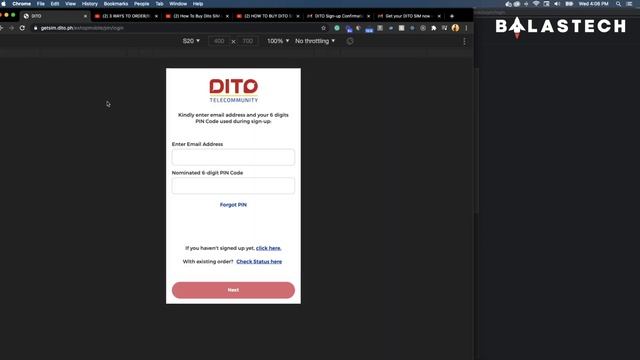Viewport: 640px width, 360px height.
Task: Click the menu bar clock 'Wed 4:06 PM'
Action: coord(593,4)
